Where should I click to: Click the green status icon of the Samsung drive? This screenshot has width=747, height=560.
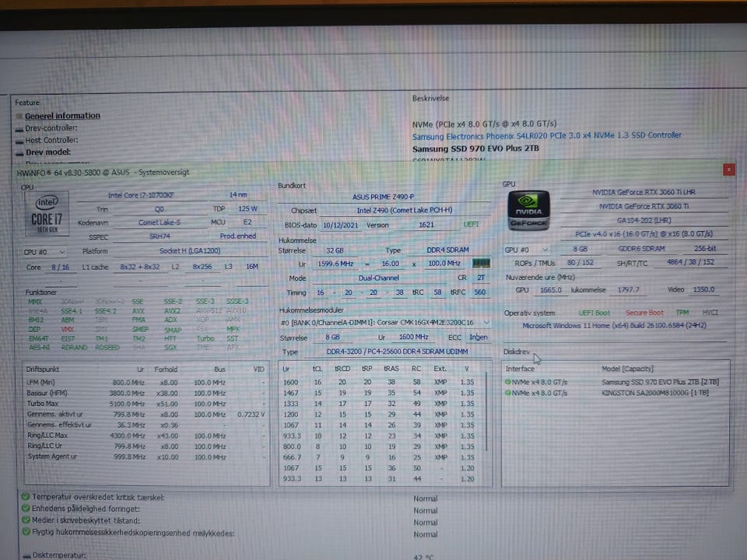click(508, 382)
